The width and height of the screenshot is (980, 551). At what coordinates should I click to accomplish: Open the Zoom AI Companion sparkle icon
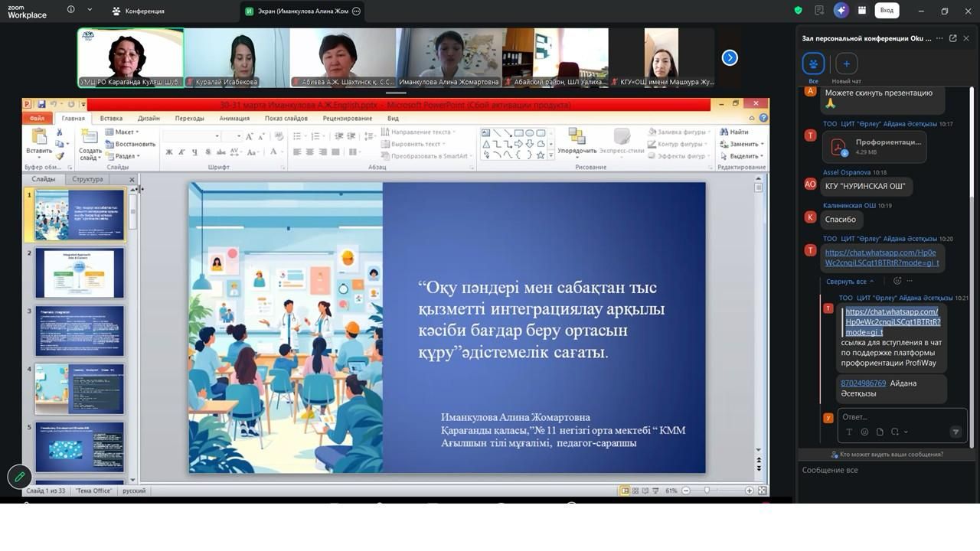click(841, 11)
